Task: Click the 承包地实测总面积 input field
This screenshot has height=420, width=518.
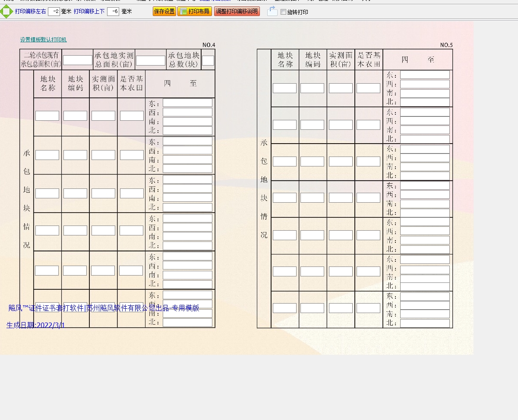Action: [151, 60]
